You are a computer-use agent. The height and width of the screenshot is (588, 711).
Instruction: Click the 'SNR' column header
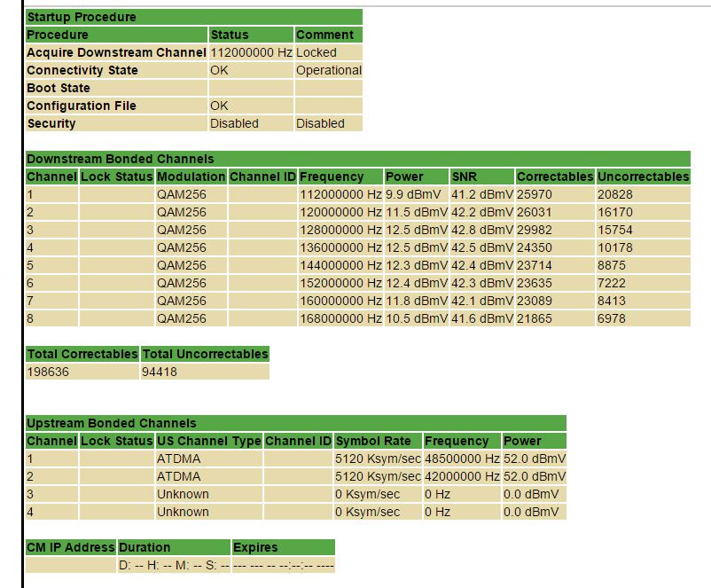(465, 176)
